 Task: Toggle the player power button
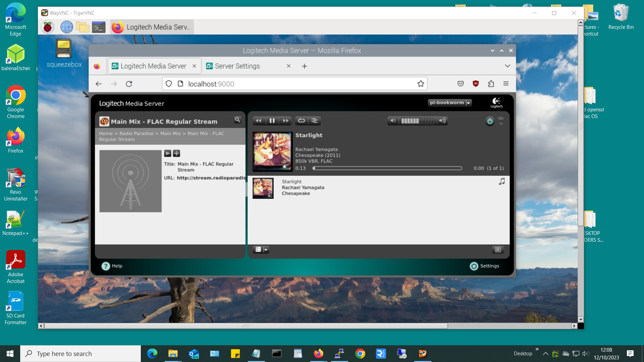[x=490, y=121]
